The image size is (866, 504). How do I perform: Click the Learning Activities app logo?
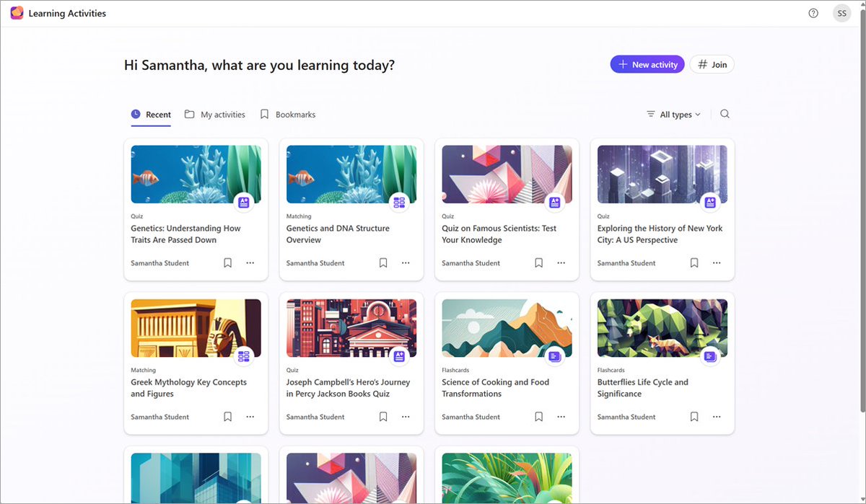[x=17, y=13]
